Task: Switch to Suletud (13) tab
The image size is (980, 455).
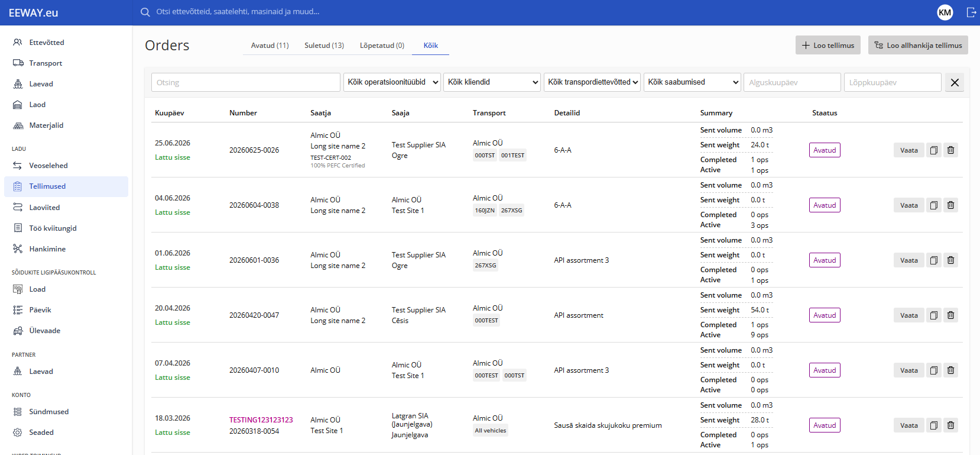Action: [324, 46]
